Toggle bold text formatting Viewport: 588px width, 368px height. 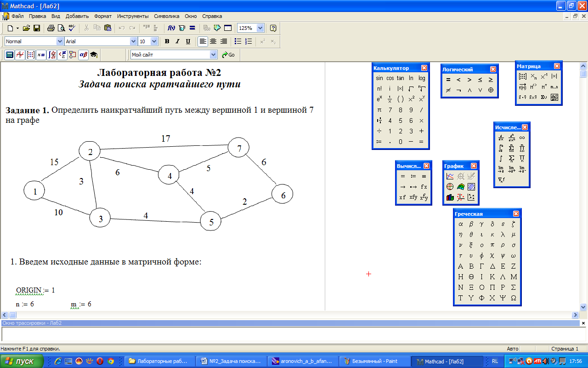tap(167, 41)
